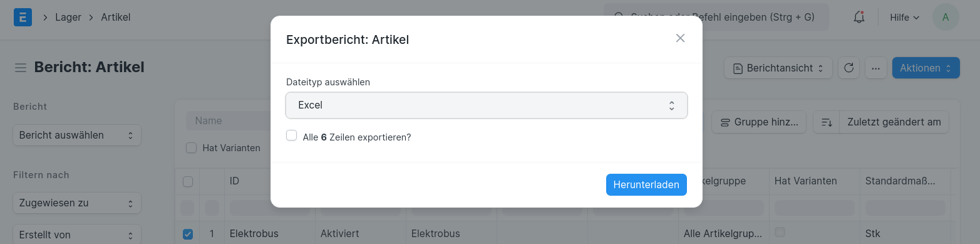Click the sort direction icon

(x=827, y=122)
